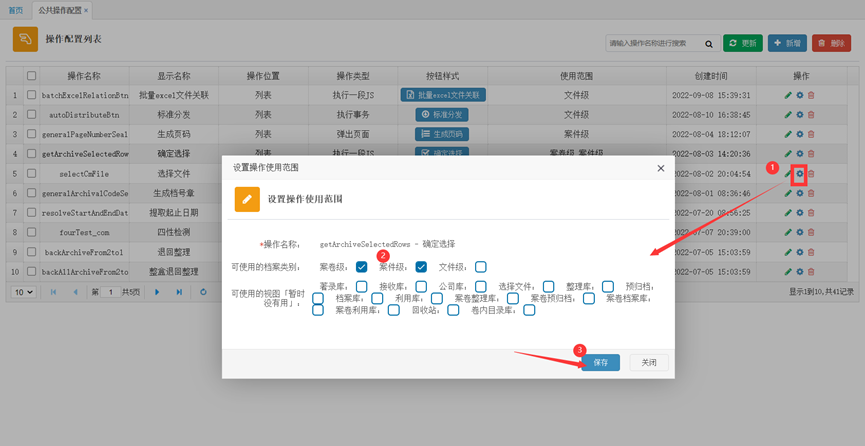Screen dimensions: 865x446
Task: Delete the batchExcelRelationBtn row via trash icon
Action: tap(811, 95)
